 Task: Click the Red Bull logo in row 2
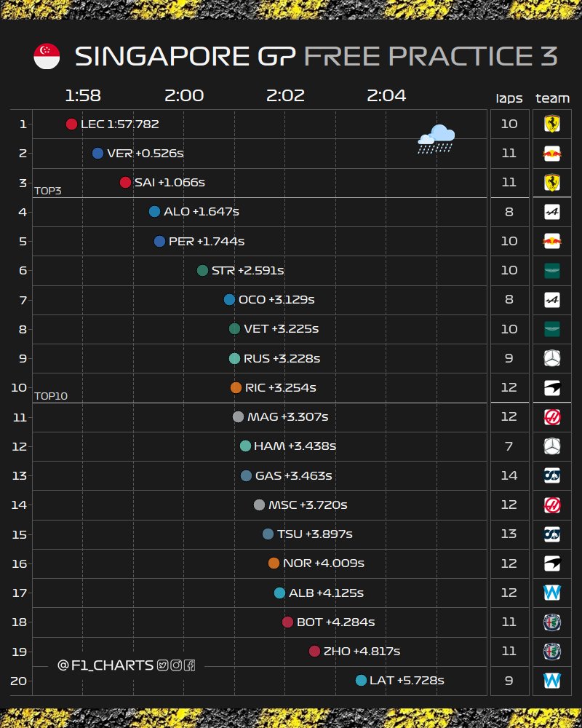pos(552,153)
